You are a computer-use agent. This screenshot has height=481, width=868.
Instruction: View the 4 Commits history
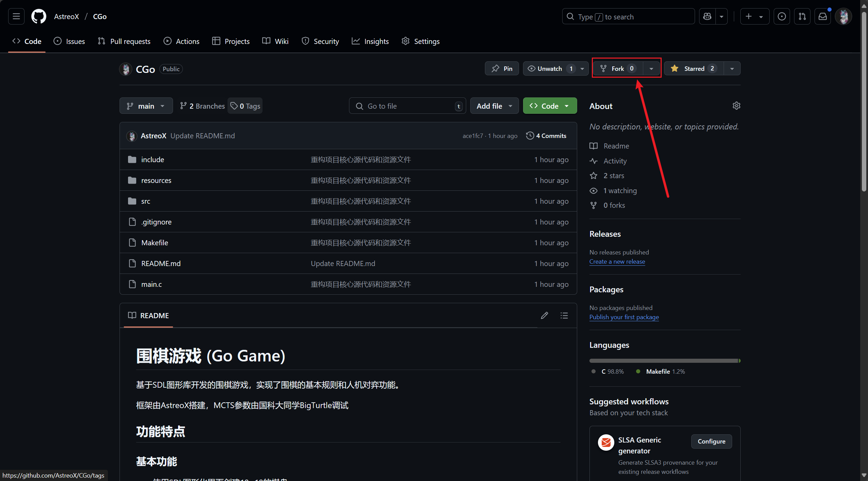click(x=546, y=136)
